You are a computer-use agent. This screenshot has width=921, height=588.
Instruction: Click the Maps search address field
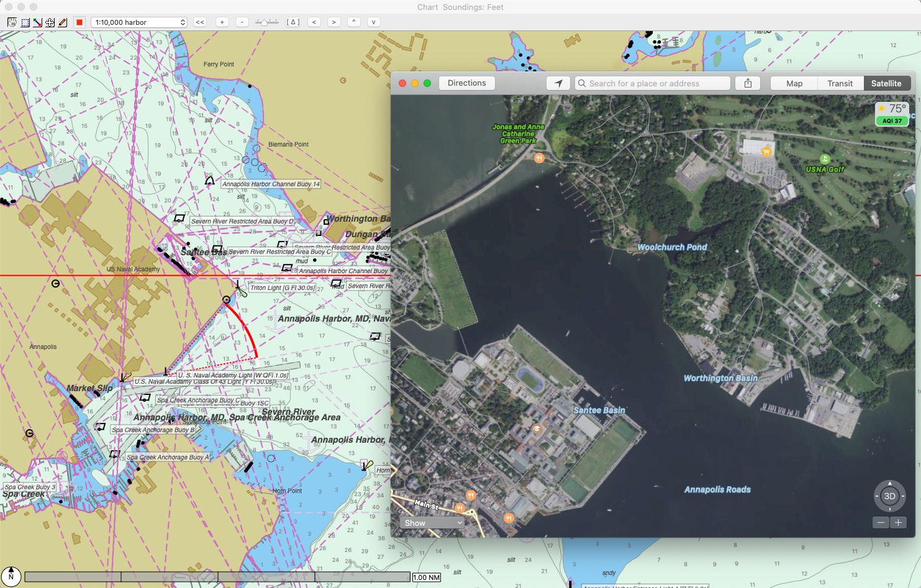(652, 83)
